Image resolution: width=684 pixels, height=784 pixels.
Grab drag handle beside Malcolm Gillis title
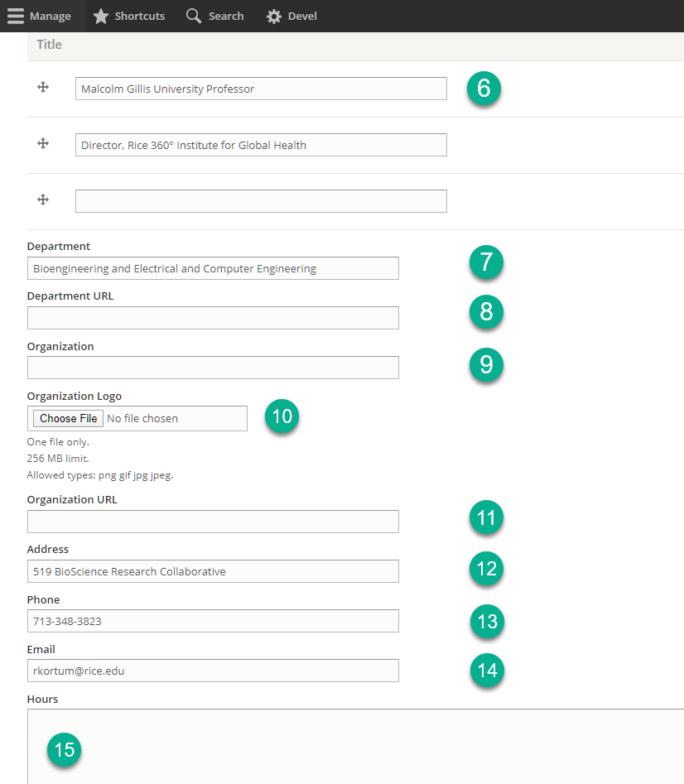(43, 87)
